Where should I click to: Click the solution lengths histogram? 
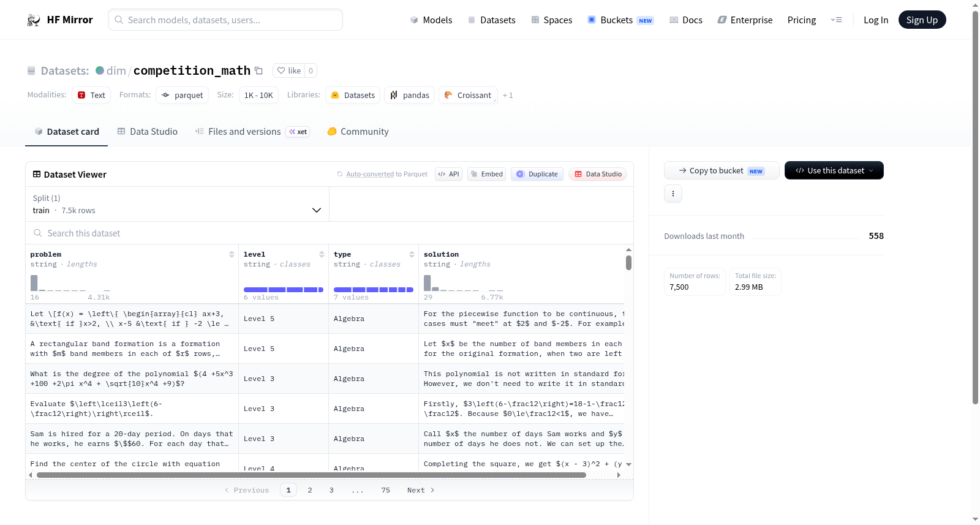pyautogui.click(x=464, y=282)
